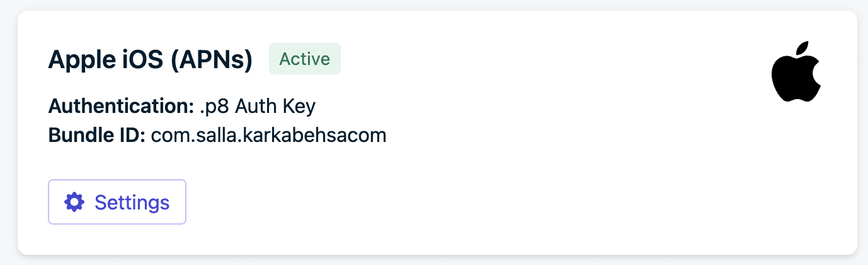The height and width of the screenshot is (265, 868).
Task: Click the word "Auth" before "Key"
Action: coord(256,107)
